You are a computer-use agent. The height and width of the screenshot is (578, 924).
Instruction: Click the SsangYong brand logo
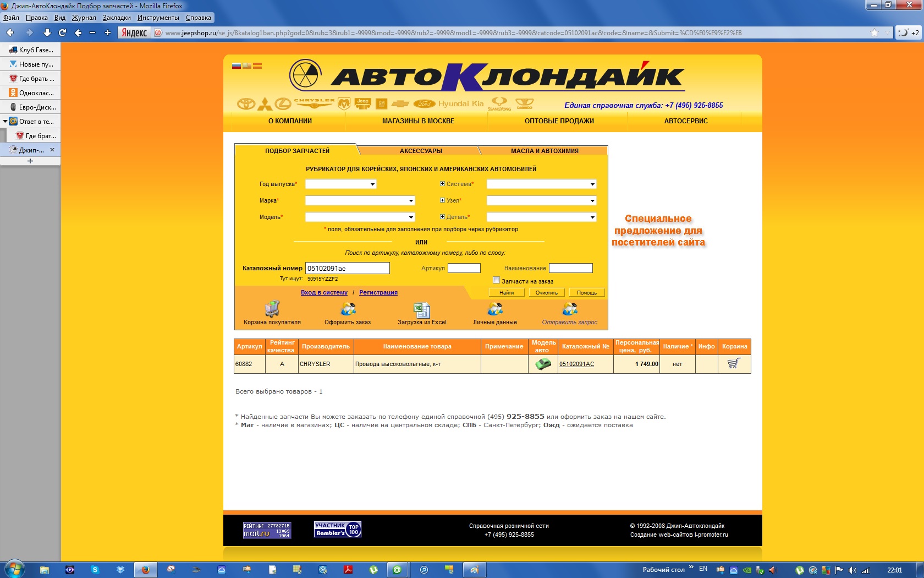point(499,103)
